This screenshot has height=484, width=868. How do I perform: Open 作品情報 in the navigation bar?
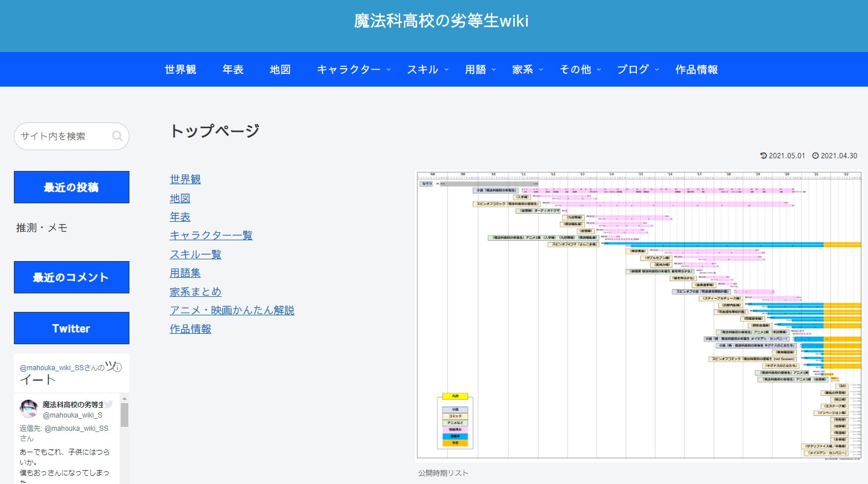[x=696, y=69]
